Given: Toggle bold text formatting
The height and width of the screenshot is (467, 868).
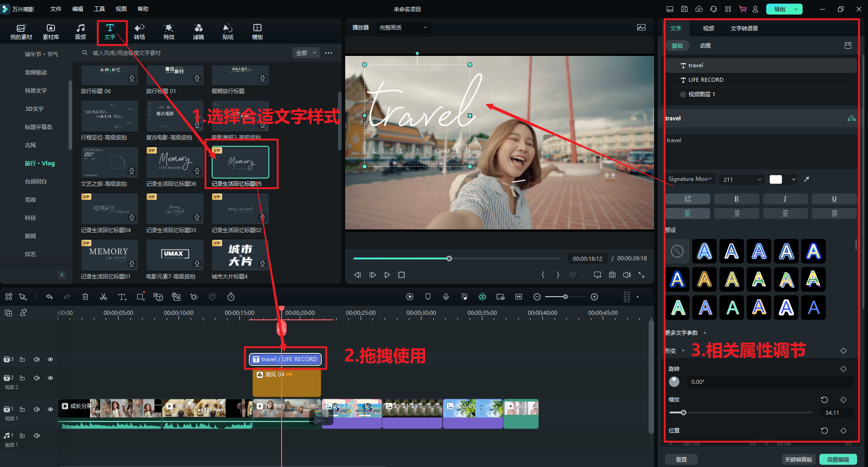Looking at the screenshot, I should click(736, 199).
